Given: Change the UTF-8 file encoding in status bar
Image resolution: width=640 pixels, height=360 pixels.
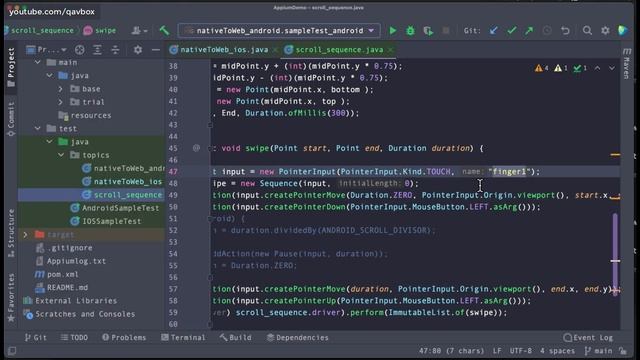Looking at the screenshot, I should point(520,351).
